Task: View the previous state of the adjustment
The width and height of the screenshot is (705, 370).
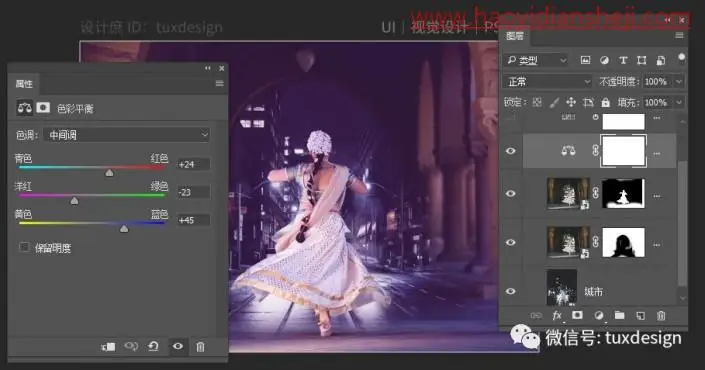Action: click(131, 346)
